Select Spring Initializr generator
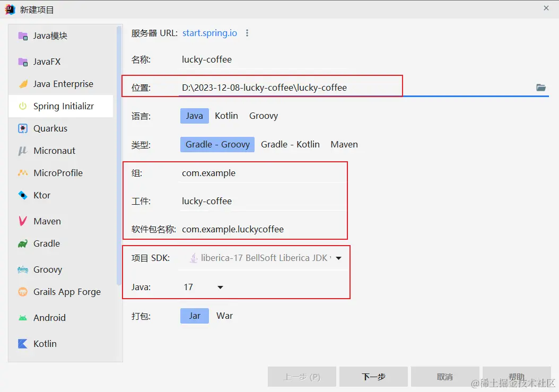 pyautogui.click(x=61, y=106)
